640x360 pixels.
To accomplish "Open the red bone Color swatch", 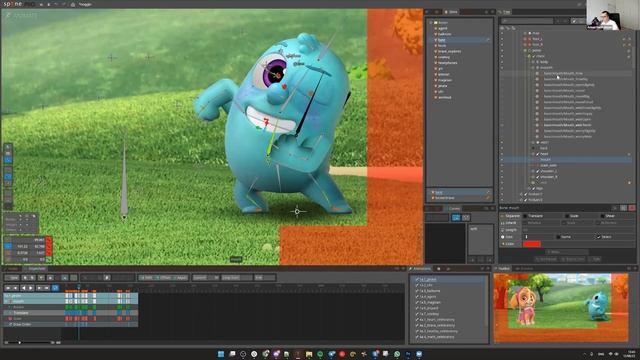I will point(532,244).
